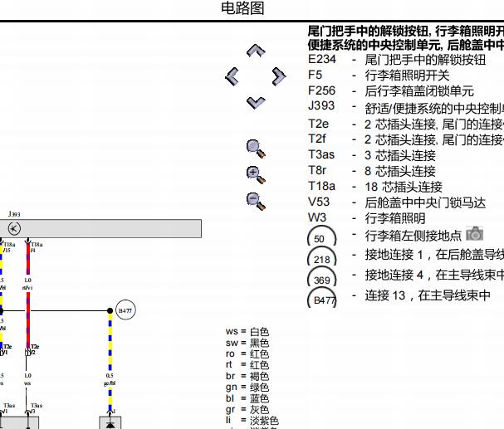Click the '连接 13，在主导线束中' description text
Screen dimensions: 504x429
tap(428, 295)
